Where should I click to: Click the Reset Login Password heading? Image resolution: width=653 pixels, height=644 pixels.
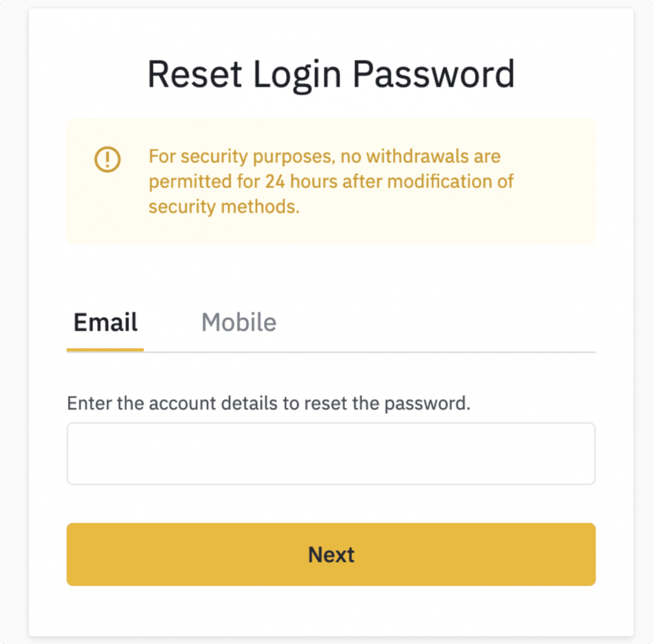pos(331,74)
